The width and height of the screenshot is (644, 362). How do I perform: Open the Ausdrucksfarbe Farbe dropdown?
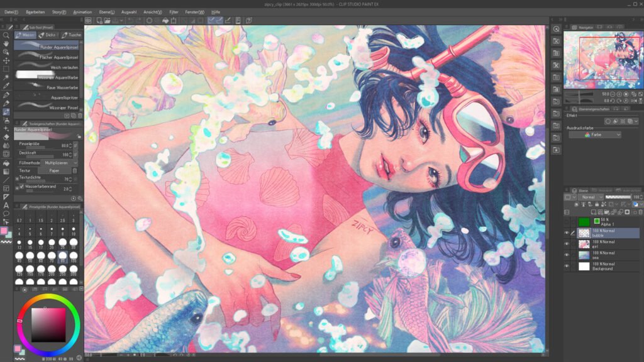point(595,134)
